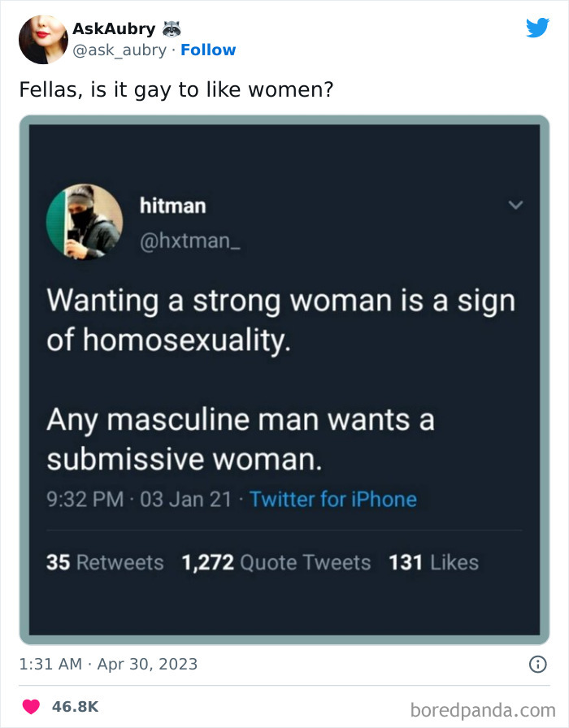Open the @ask_aubry handle
569x728 pixels.
pos(119,50)
